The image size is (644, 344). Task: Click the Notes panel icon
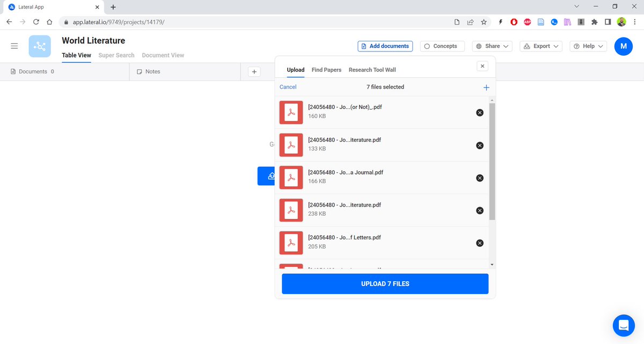point(140,71)
